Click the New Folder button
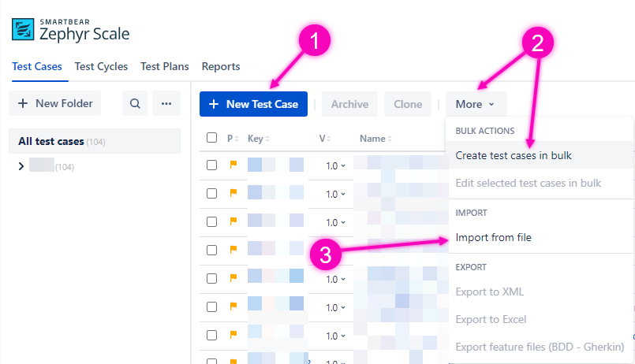Image resolution: width=635 pixels, height=364 pixels. point(55,103)
